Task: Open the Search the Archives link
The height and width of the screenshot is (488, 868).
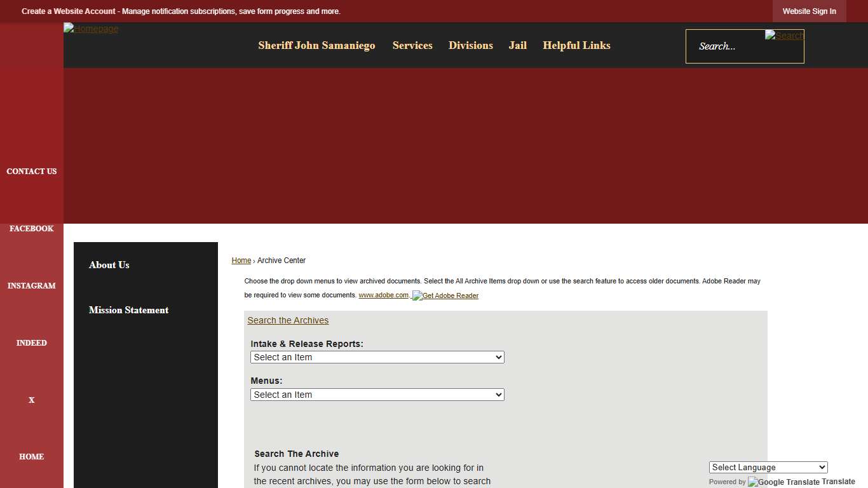Action: [x=287, y=320]
